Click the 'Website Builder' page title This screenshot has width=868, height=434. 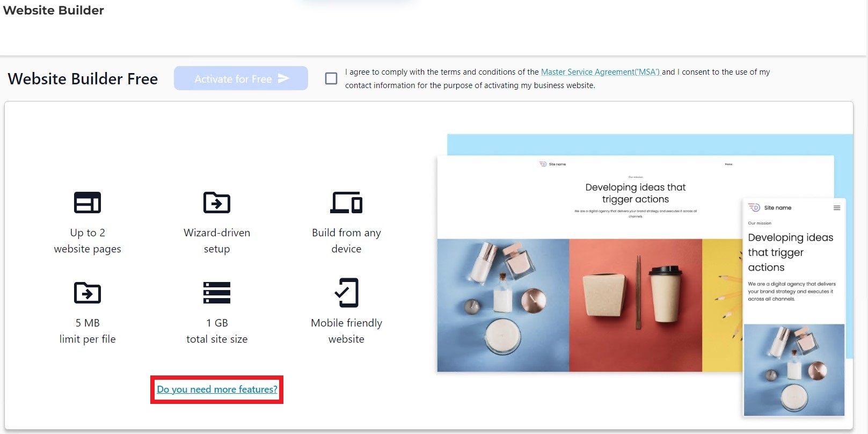54,10
